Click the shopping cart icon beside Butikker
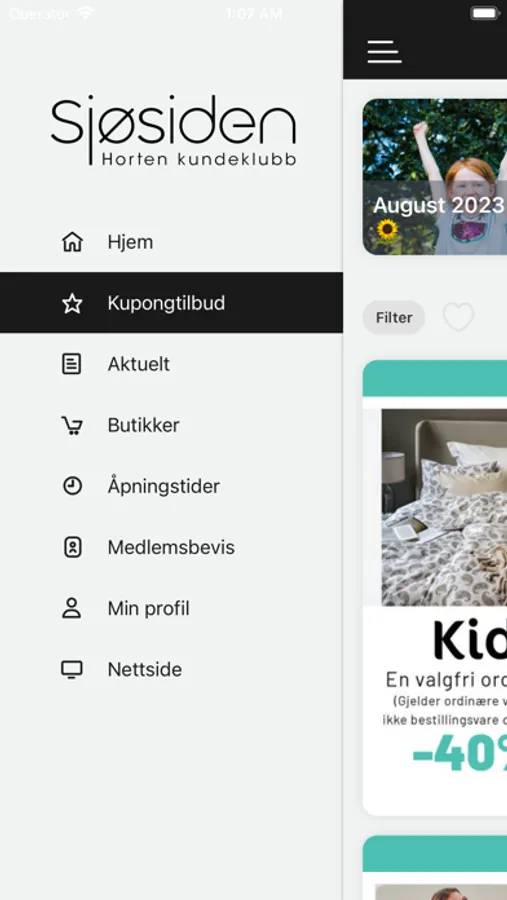Image resolution: width=507 pixels, height=900 pixels. tap(72, 425)
